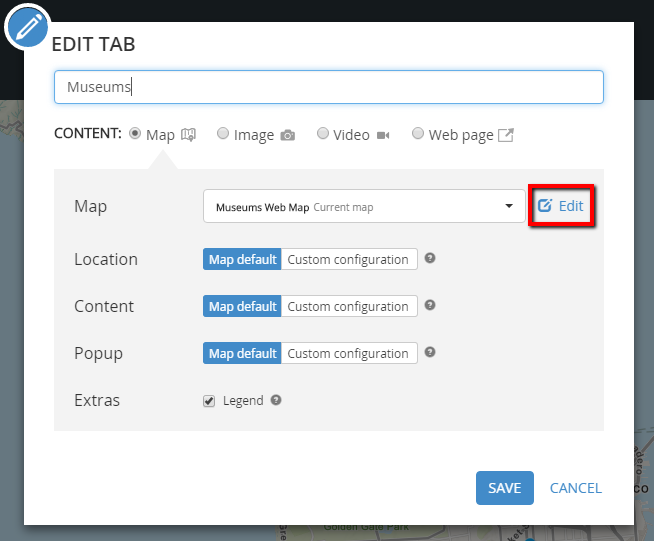Screen dimensions: 654x541
Task: Switch Location to Custom configuration
Action: tap(349, 259)
